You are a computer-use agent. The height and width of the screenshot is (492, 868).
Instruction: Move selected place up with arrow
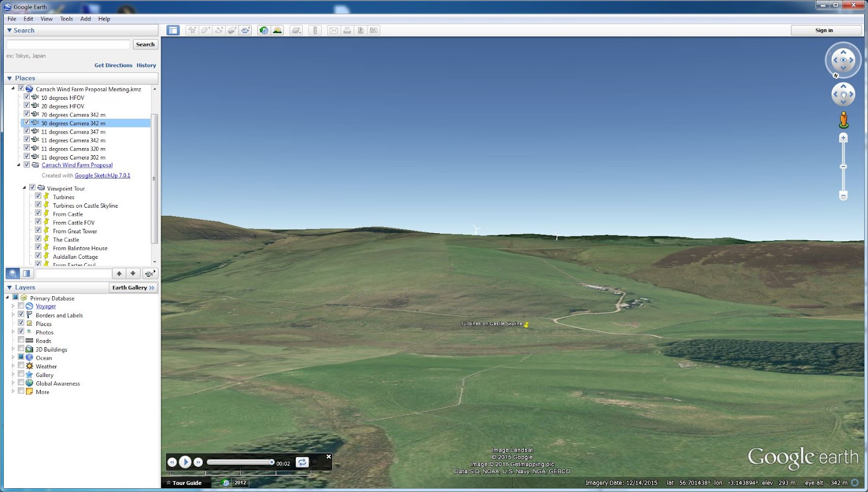[119, 273]
